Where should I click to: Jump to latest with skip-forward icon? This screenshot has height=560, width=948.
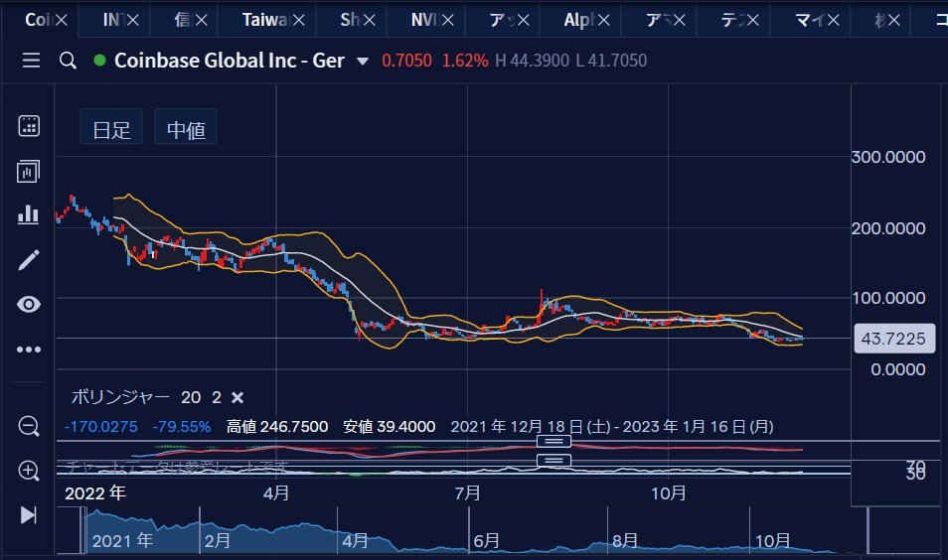(x=29, y=515)
